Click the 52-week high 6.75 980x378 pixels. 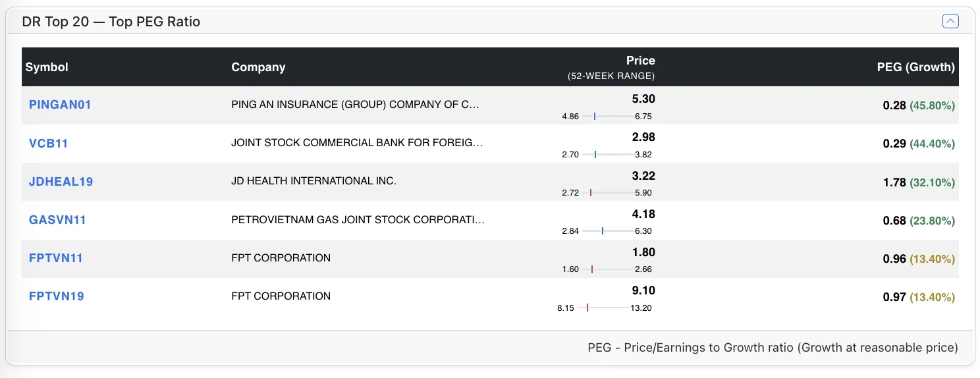tap(643, 117)
